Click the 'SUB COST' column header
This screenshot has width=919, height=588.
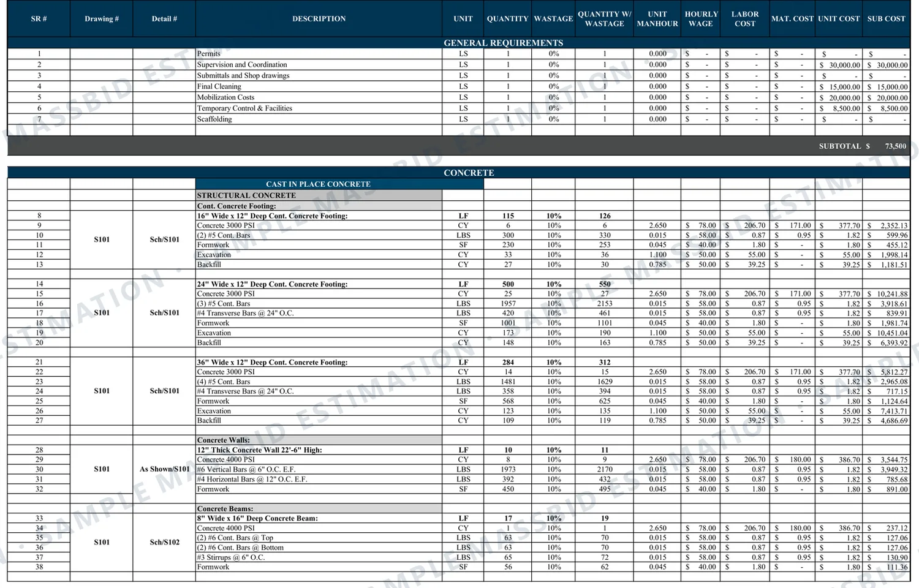[886, 19]
